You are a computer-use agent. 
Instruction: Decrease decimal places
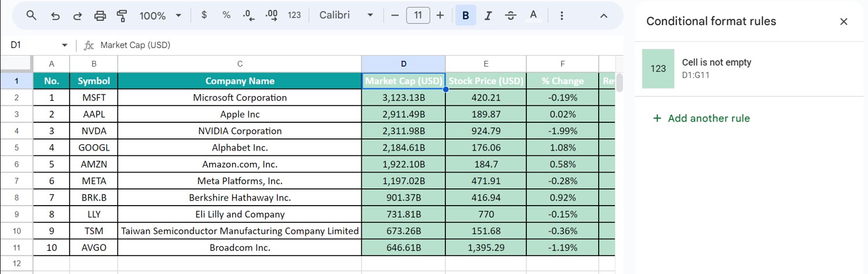[x=249, y=16]
